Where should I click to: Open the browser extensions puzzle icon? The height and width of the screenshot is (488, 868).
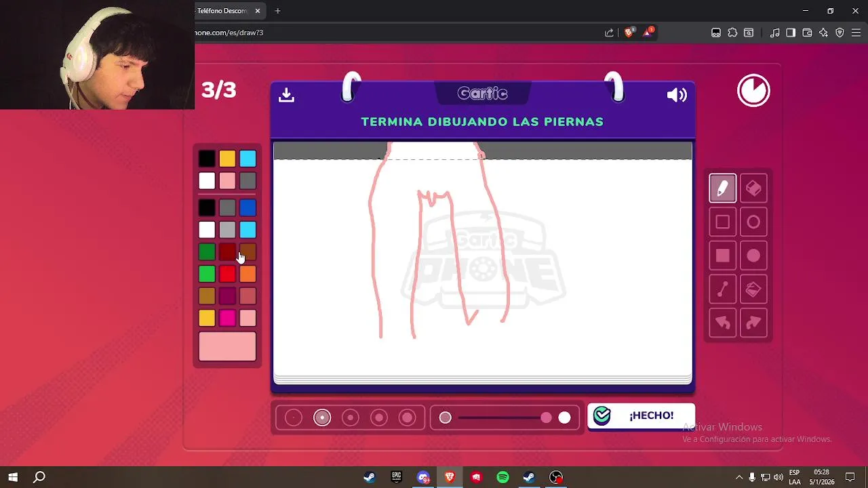732,33
